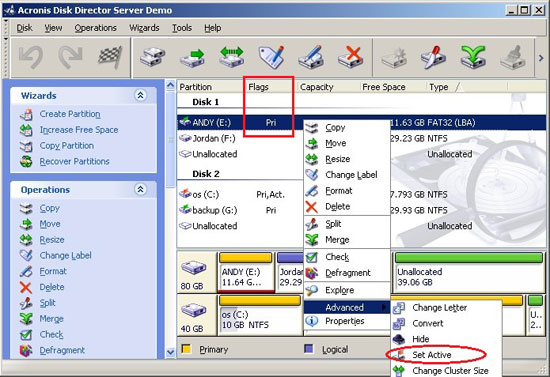Select Change Letter in Advanced submenu
550x377 pixels.
pos(446,308)
